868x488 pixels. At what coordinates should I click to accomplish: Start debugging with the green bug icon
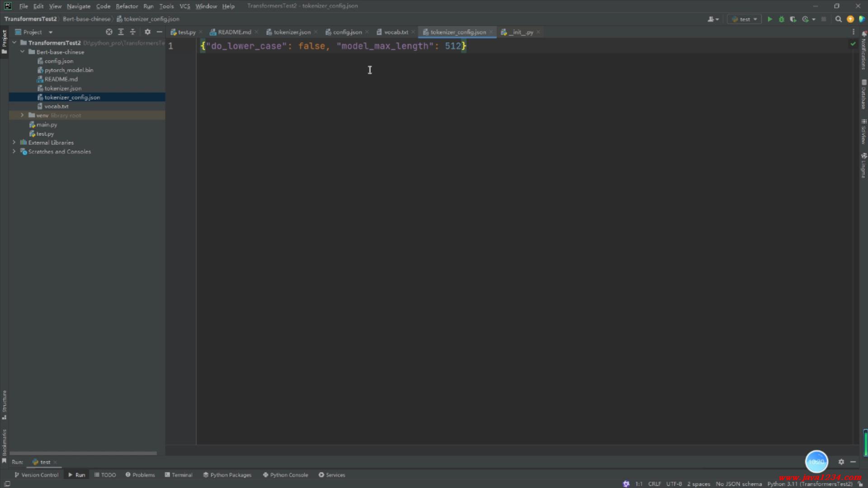781,19
